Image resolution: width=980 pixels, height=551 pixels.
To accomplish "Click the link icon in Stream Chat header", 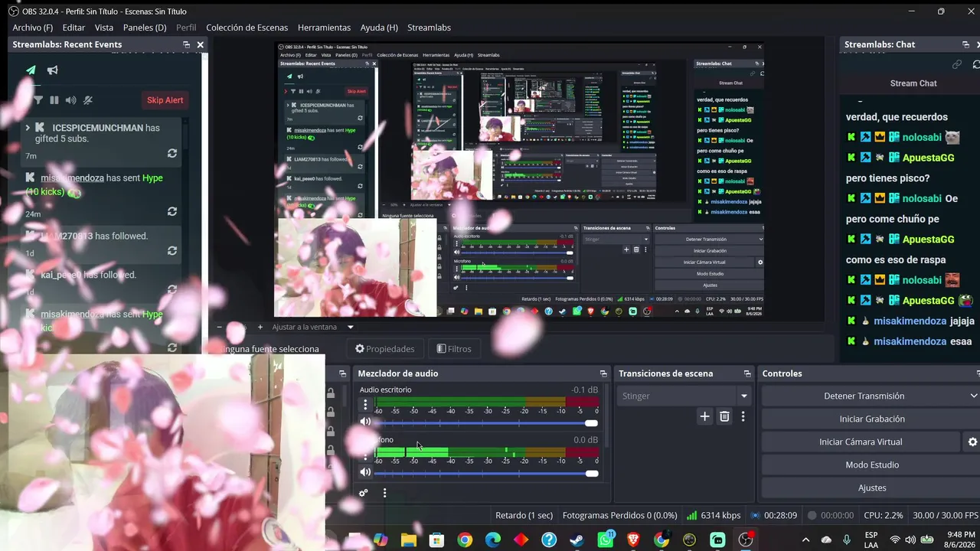I will click(x=956, y=65).
